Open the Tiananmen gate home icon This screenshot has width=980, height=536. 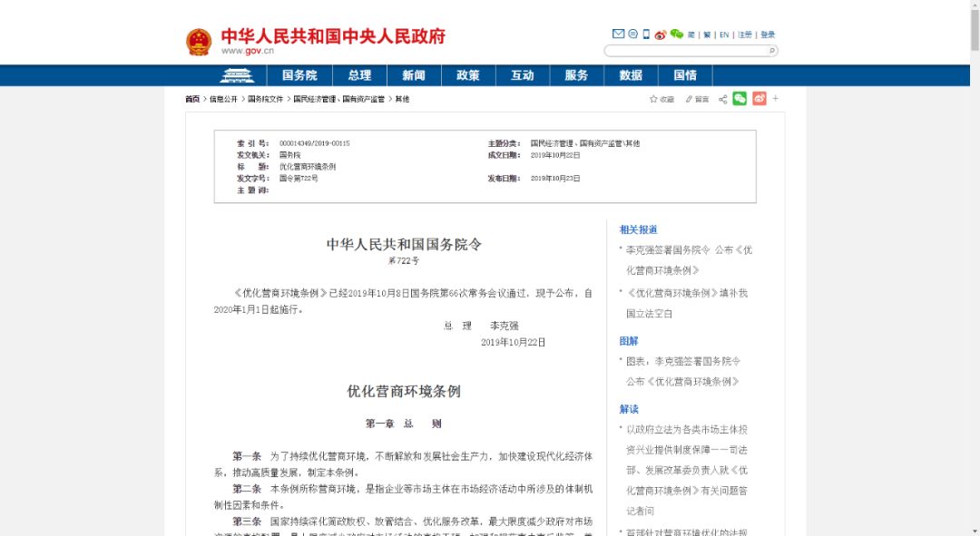(237, 75)
